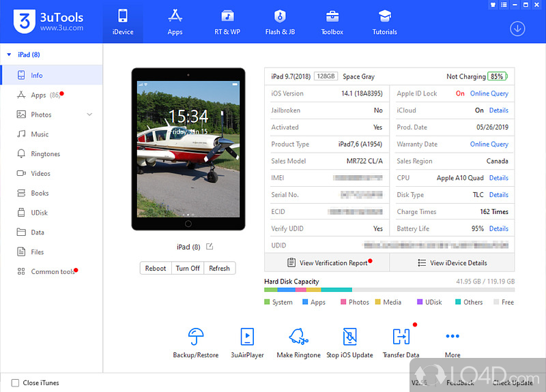
Task: Click the Hard Disk Capacity usage bar
Action: (389, 290)
